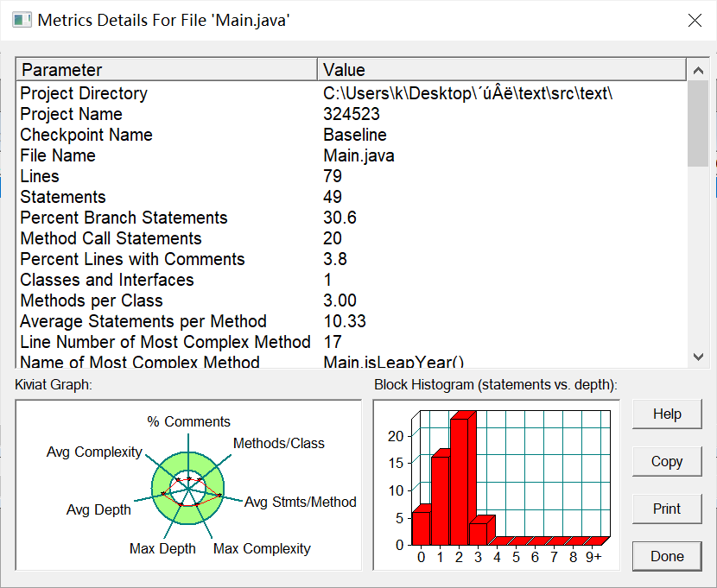Select the Project Name parameter
This screenshot has height=588, width=717.
(72, 114)
